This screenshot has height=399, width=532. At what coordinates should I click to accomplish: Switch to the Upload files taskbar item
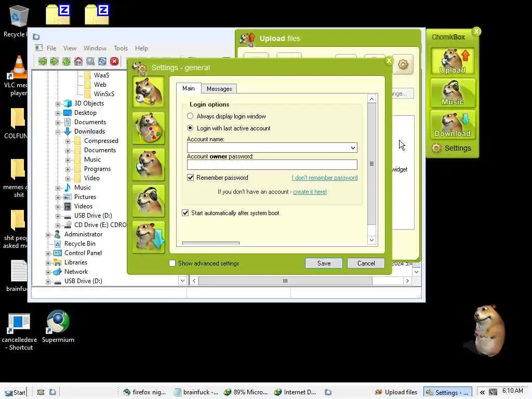(x=396, y=392)
